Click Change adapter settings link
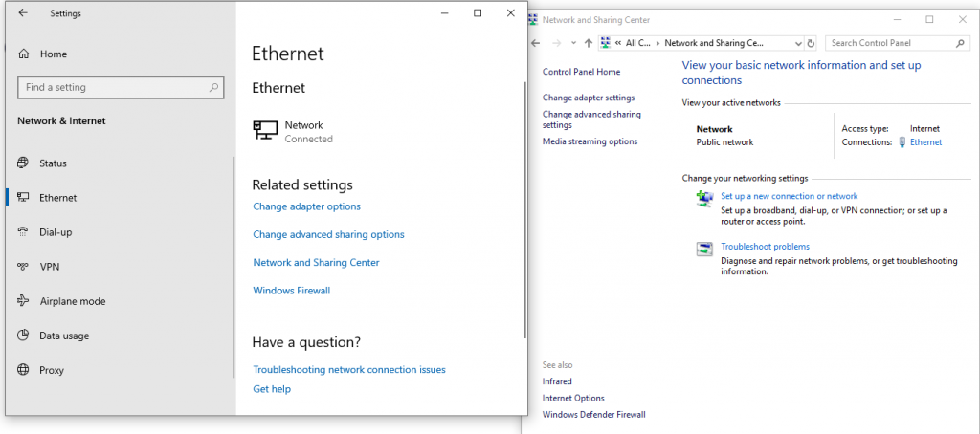The height and width of the screenshot is (434, 980). point(589,98)
